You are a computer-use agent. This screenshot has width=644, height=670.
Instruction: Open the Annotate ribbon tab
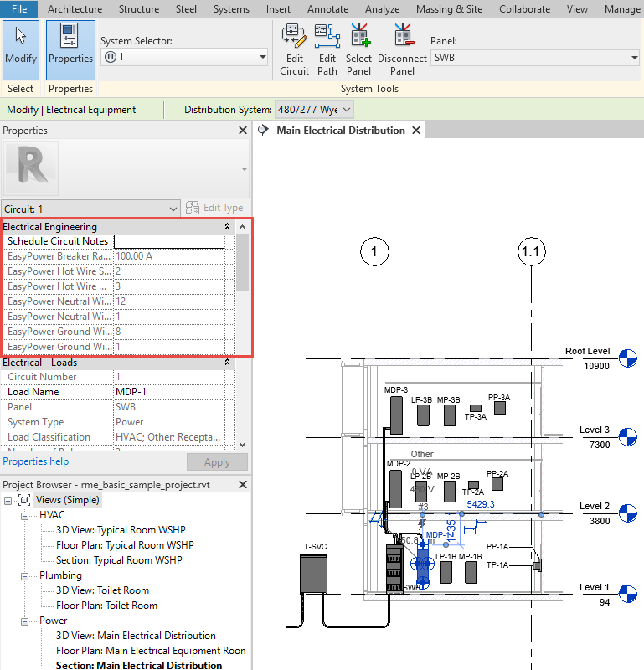coord(327,9)
